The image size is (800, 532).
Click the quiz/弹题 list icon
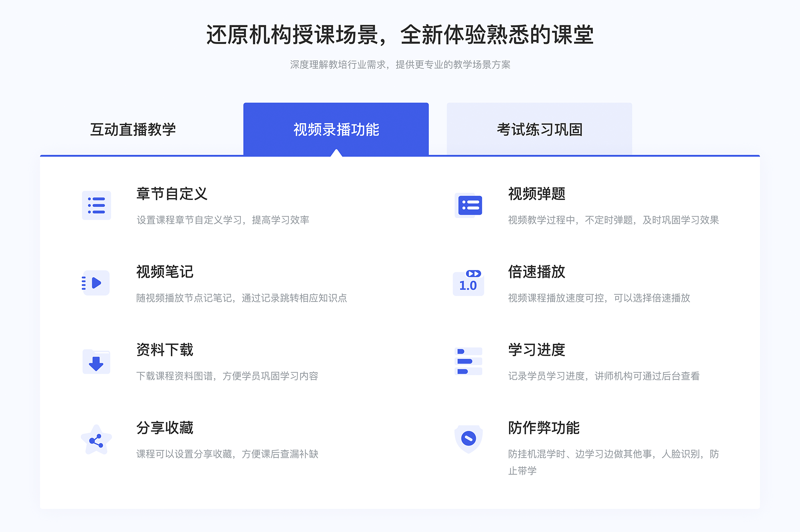[470, 207]
